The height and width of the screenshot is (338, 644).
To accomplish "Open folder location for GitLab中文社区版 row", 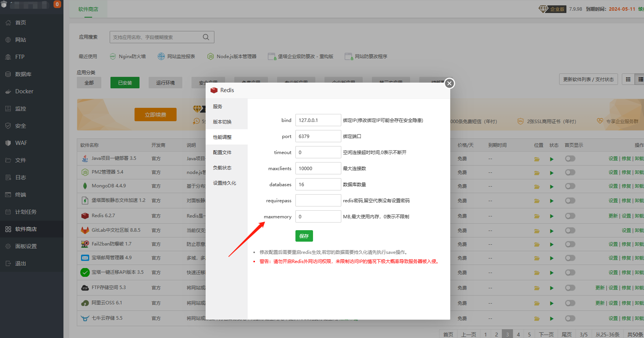I will (x=537, y=231).
